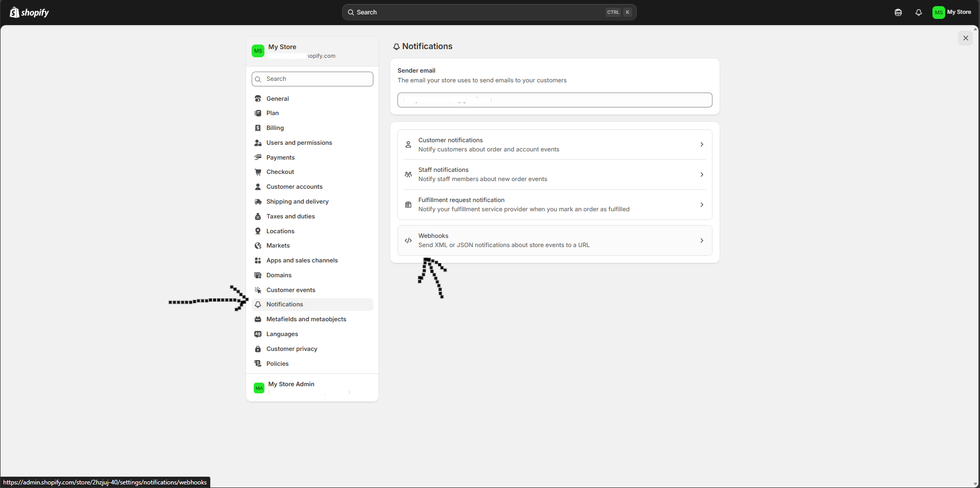Click the Shipping and delivery truck icon

pyautogui.click(x=258, y=202)
